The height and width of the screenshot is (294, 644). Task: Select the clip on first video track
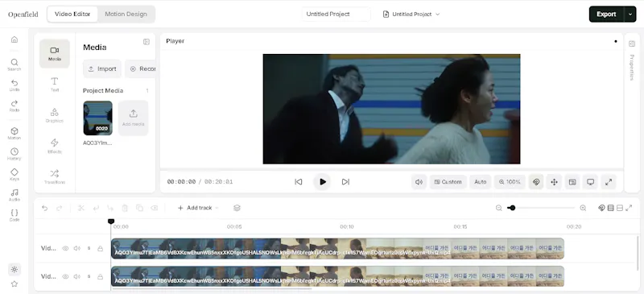coord(337,248)
